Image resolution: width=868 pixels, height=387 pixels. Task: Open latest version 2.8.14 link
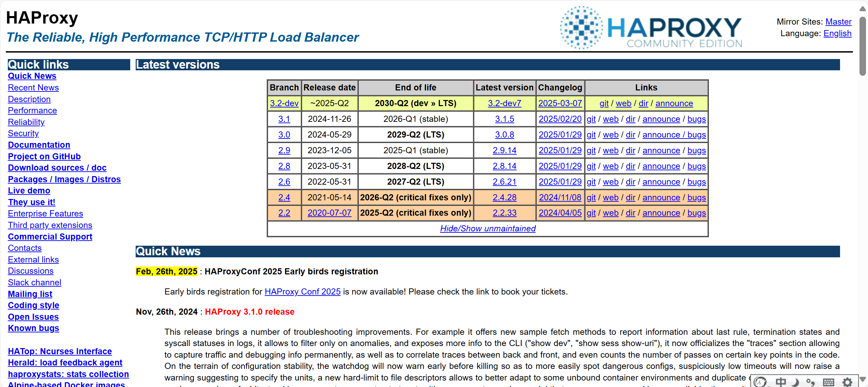pyautogui.click(x=505, y=166)
